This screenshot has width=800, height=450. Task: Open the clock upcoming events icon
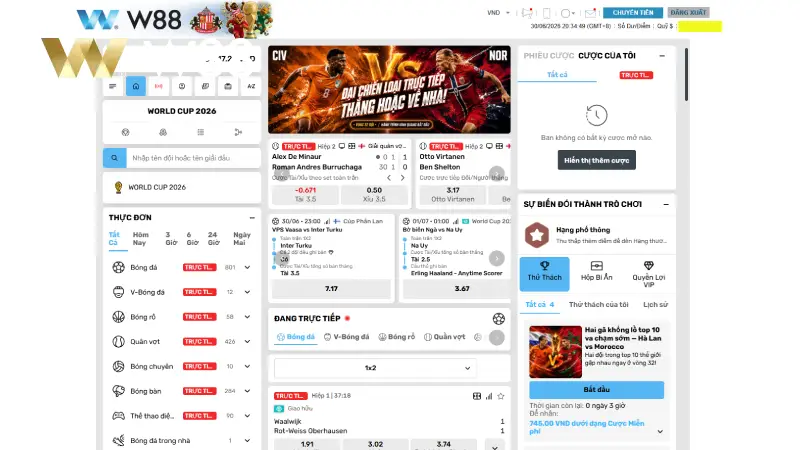(182, 86)
